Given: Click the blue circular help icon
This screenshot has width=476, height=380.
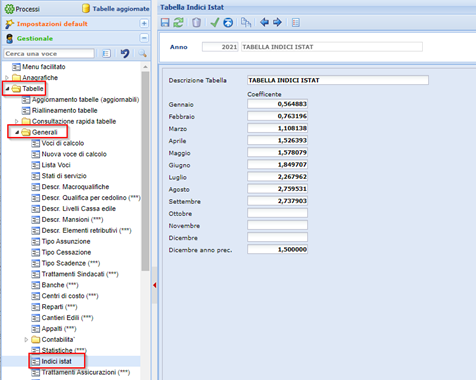Looking at the screenshot, I should (228, 22).
